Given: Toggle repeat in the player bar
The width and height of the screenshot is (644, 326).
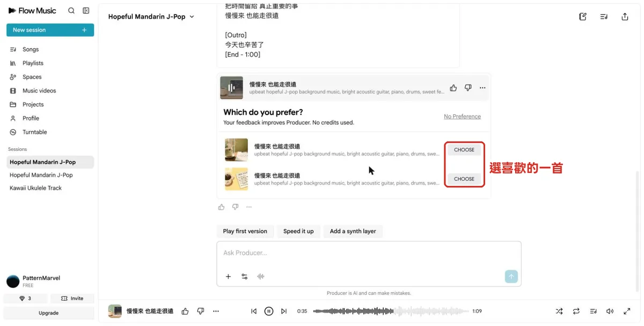Looking at the screenshot, I should tap(576, 311).
